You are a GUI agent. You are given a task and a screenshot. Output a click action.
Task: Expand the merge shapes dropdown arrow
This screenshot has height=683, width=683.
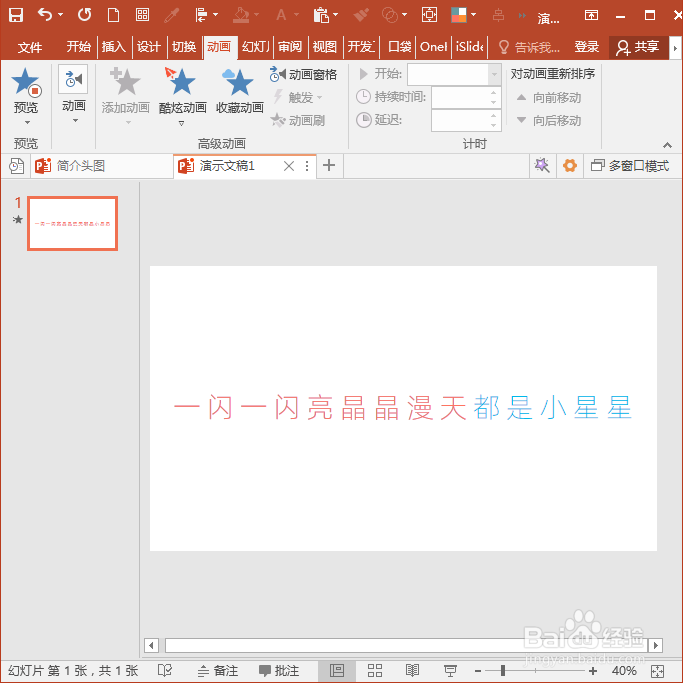pyautogui.click(x=405, y=15)
